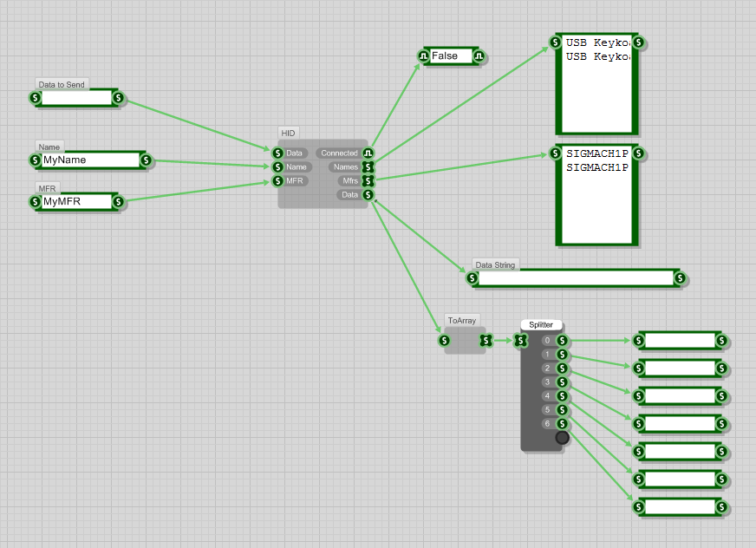Select the MFR input pin on HID node
This screenshot has width=756, height=548.
pos(277,181)
